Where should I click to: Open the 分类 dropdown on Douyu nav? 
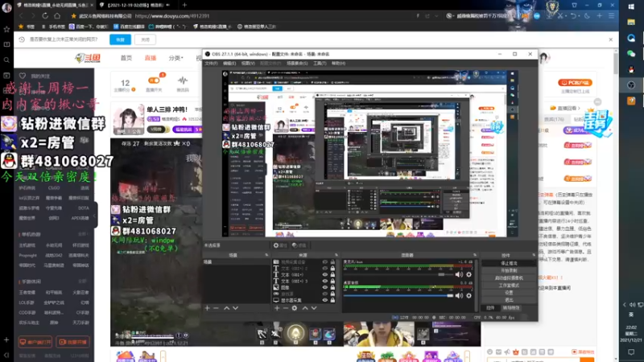(x=175, y=58)
